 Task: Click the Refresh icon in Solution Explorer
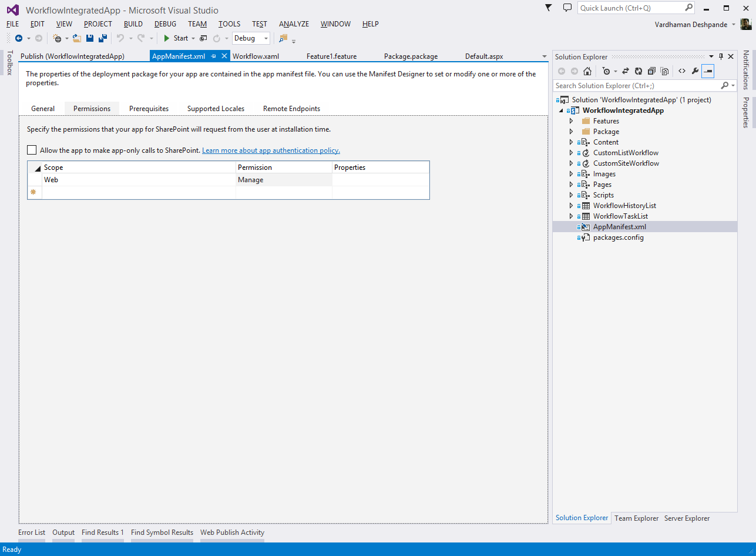[x=639, y=71]
